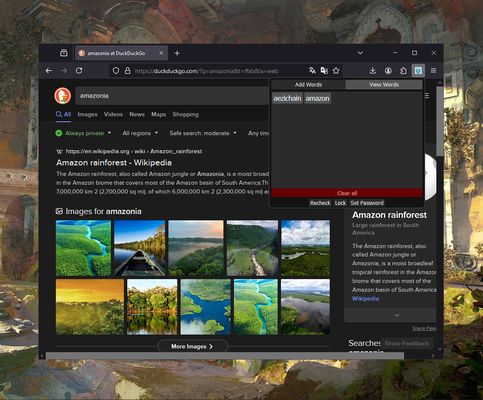Switch to Add Words tab
Image resolution: width=483 pixels, height=400 pixels.
tap(308, 85)
